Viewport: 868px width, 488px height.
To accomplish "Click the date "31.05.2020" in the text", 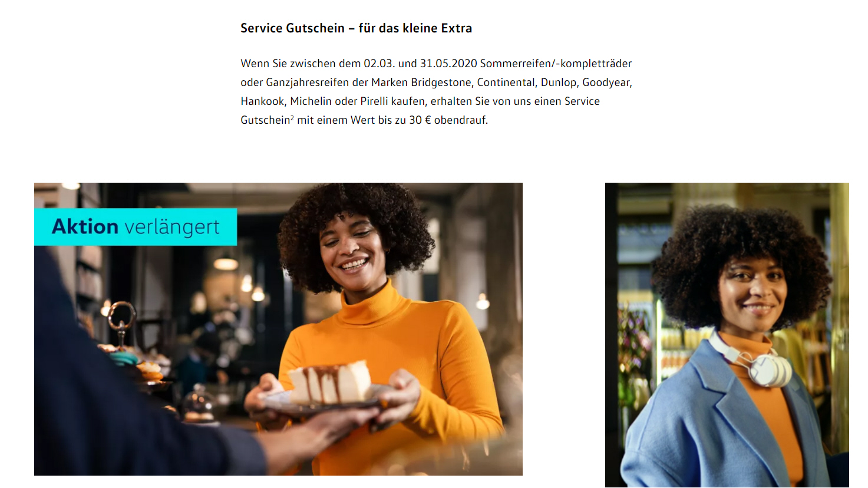I will point(448,64).
